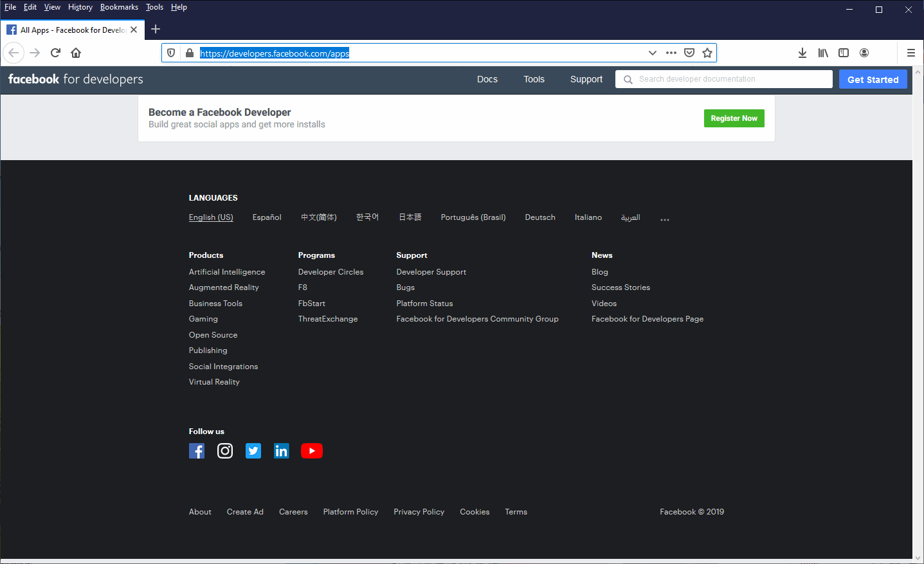Bookmark this page with star icon
Image resolution: width=924 pixels, height=564 pixels.
pos(707,53)
